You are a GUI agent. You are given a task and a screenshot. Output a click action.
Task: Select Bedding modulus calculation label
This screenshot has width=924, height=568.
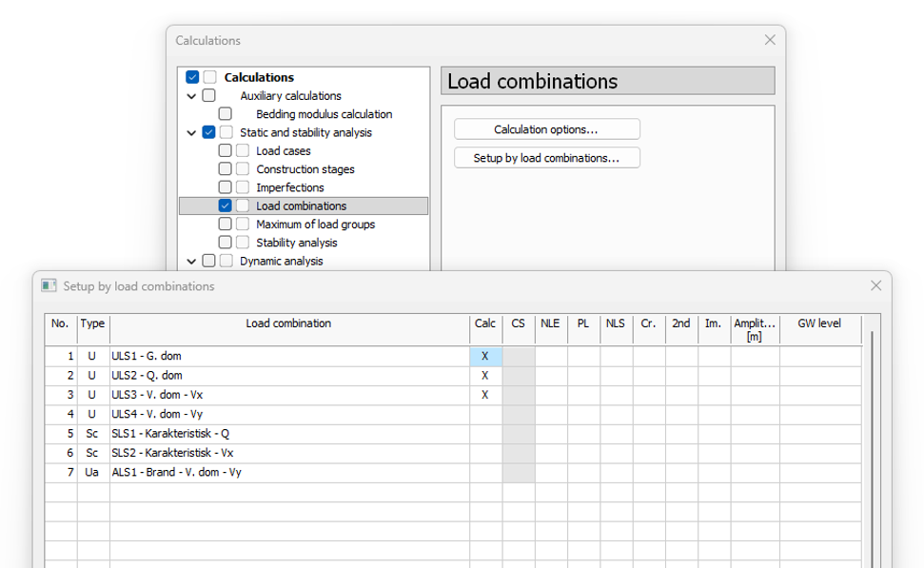(324, 114)
